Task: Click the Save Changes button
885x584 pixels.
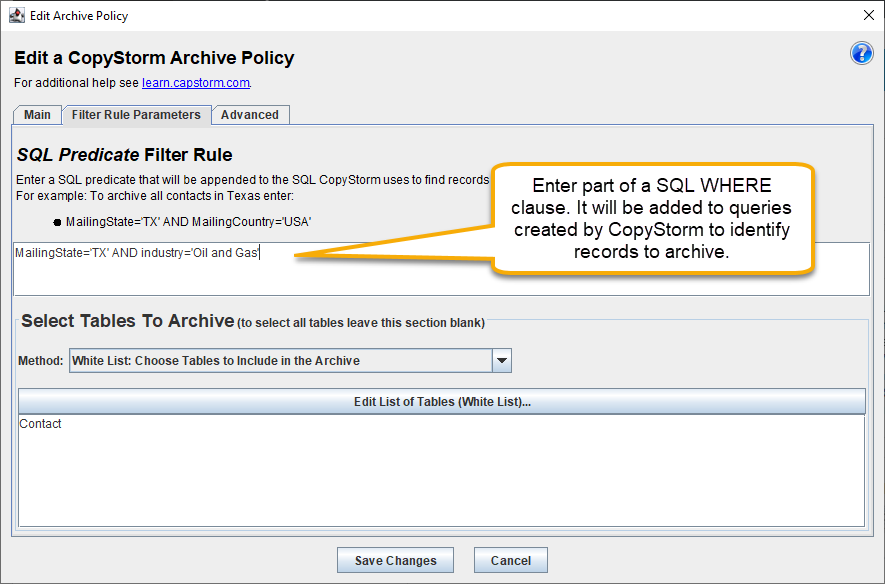Action: (396, 560)
